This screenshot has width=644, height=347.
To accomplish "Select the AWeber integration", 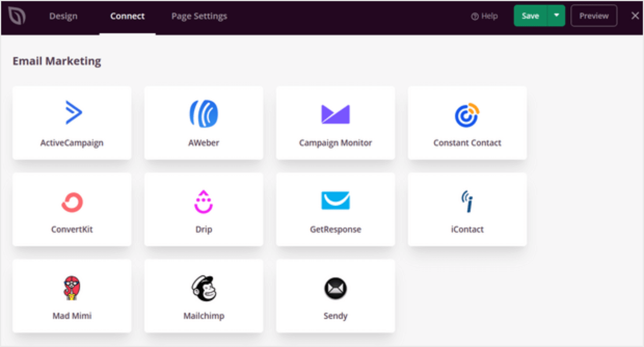I will [204, 122].
